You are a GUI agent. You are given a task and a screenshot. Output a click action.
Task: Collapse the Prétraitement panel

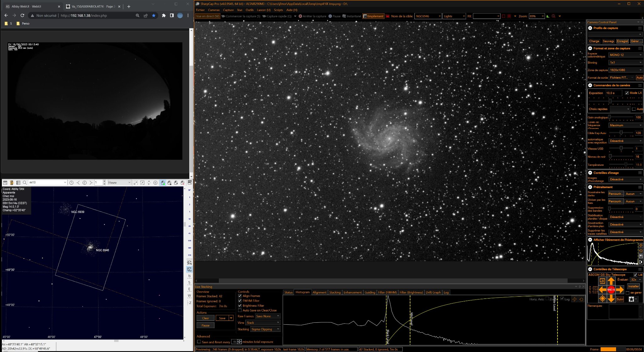590,187
